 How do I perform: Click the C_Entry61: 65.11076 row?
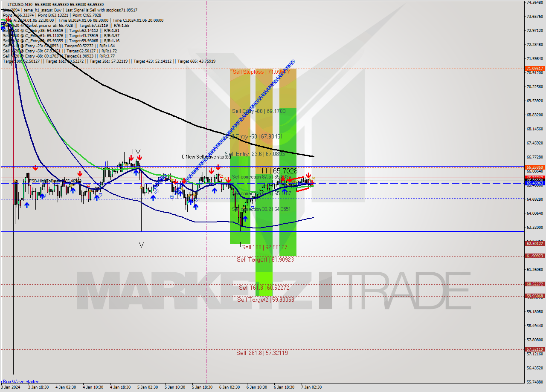pyautogui.click(x=61, y=35)
